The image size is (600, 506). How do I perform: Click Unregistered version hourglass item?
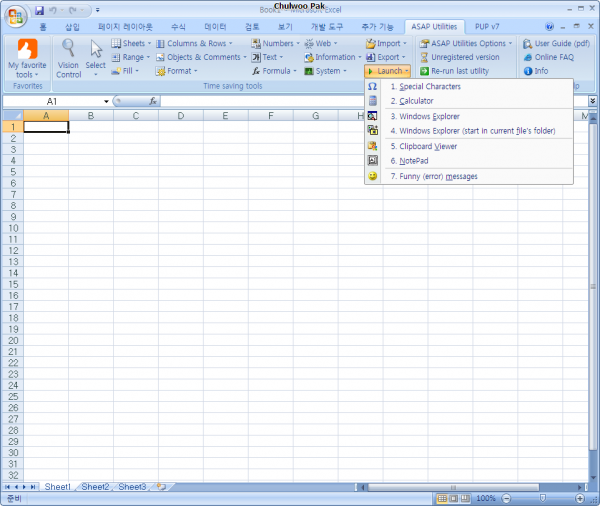460,57
